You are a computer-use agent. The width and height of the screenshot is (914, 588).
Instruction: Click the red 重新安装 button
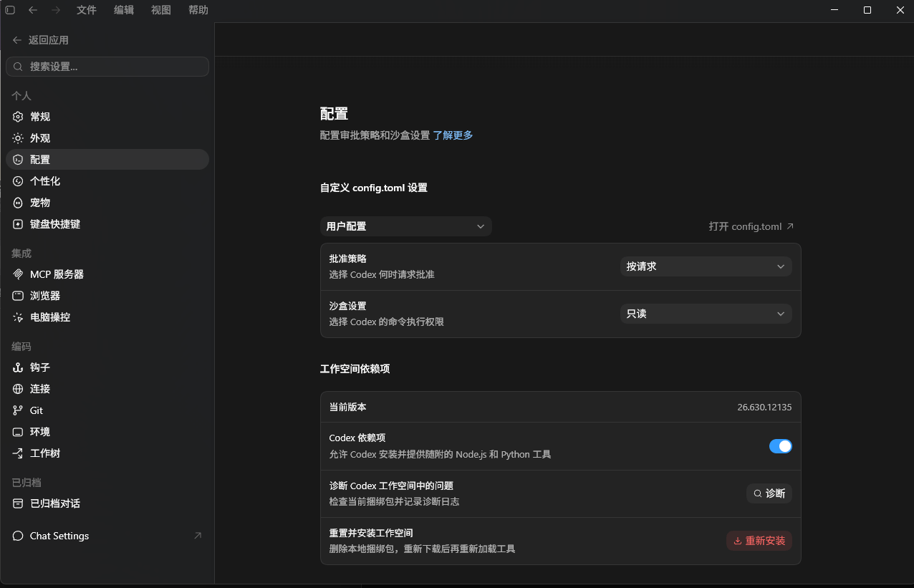[x=759, y=541]
